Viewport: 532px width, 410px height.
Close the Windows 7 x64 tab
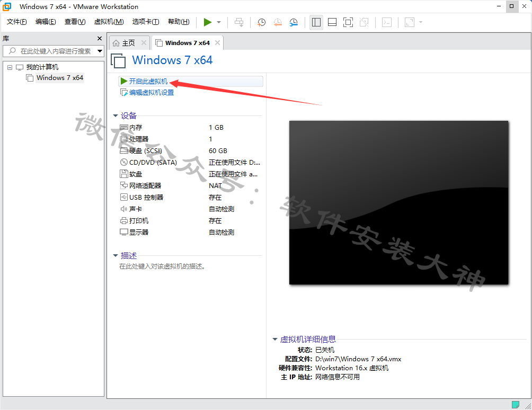[217, 43]
